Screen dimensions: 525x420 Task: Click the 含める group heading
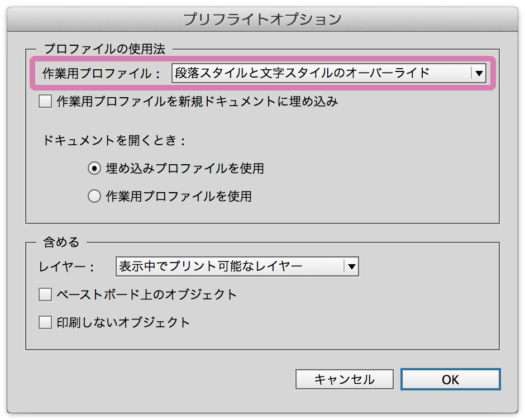[61, 242]
